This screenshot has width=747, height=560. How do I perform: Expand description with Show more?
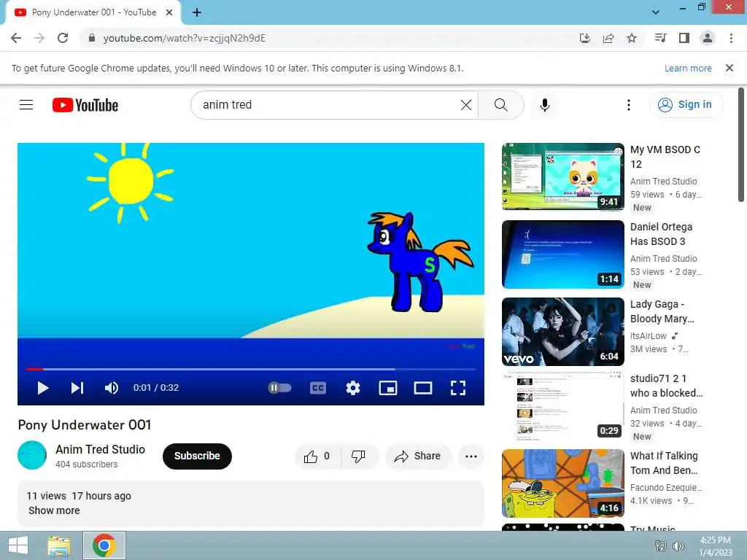(54, 510)
